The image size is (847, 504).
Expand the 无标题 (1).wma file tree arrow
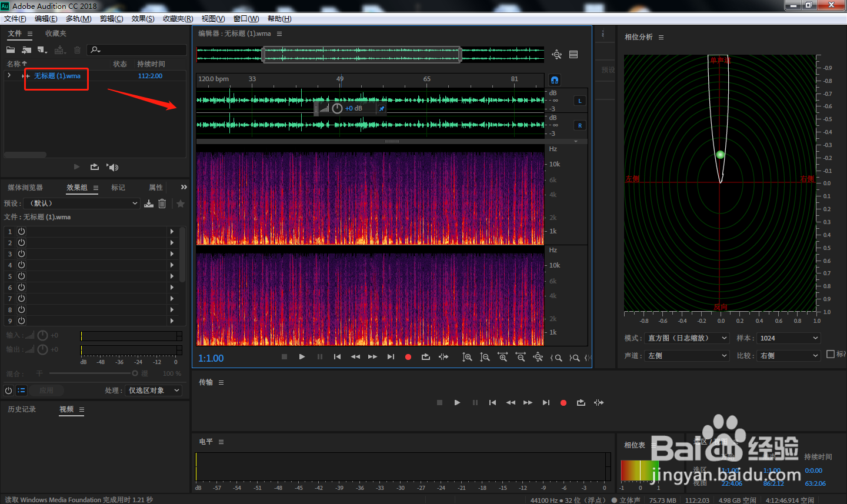coord(9,75)
